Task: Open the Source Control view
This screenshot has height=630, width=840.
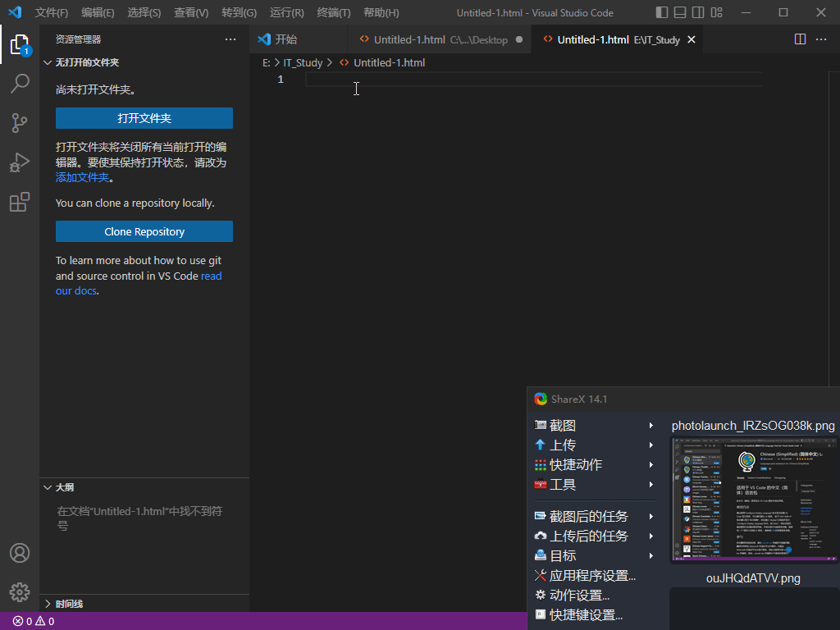Action: pyautogui.click(x=20, y=123)
